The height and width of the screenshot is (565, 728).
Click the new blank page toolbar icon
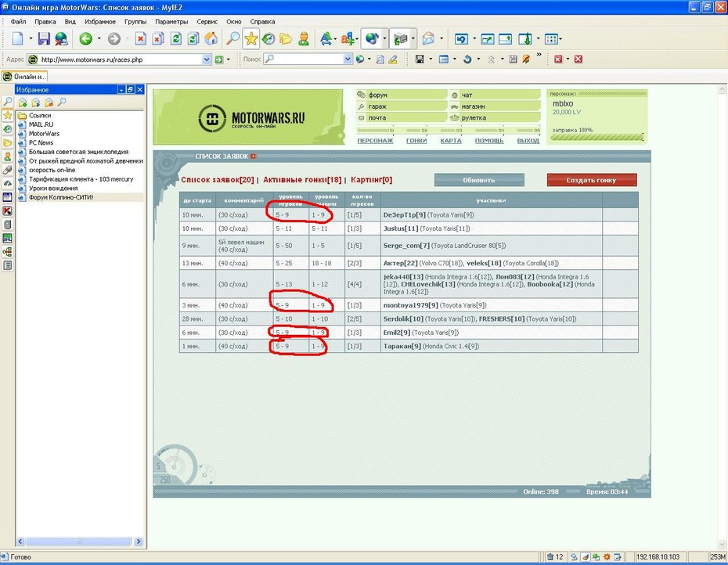(18, 39)
